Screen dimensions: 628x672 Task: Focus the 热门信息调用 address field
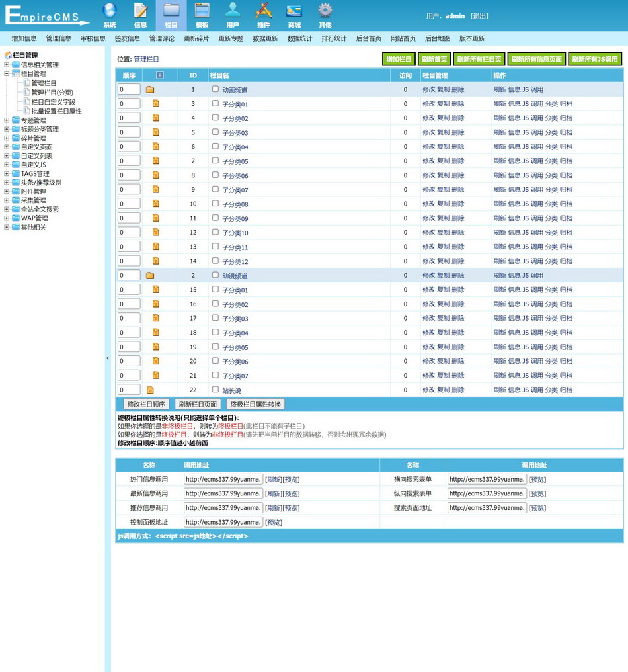click(223, 479)
